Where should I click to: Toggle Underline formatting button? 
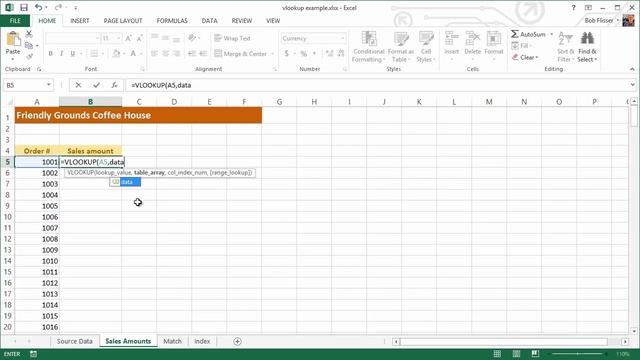(x=73, y=53)
